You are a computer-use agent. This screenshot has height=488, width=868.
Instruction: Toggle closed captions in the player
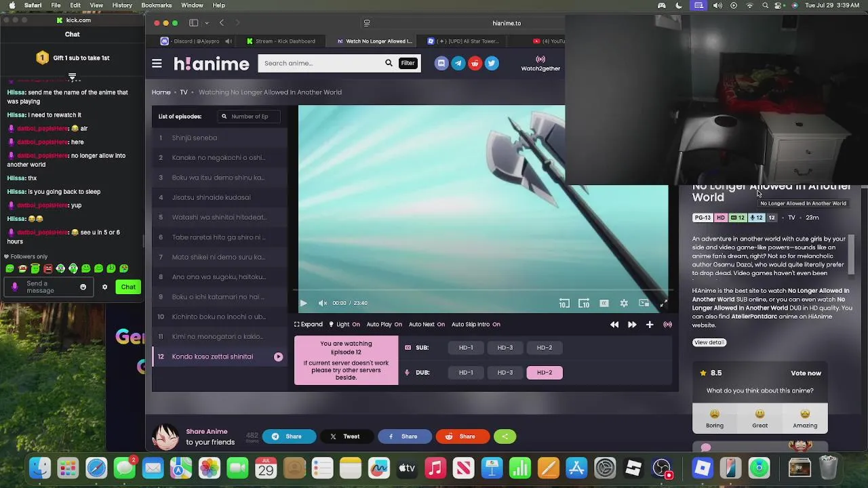tap(604, 303)
